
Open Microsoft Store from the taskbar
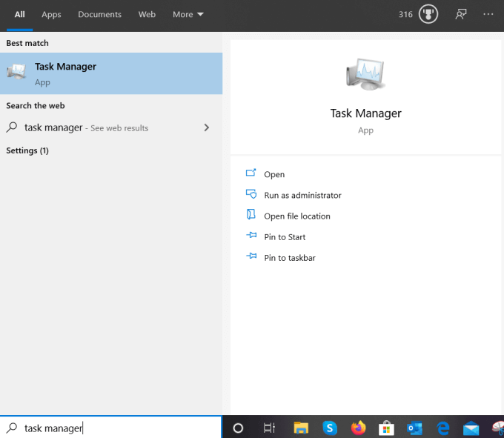pyautogui.click(x=385, y=428)
